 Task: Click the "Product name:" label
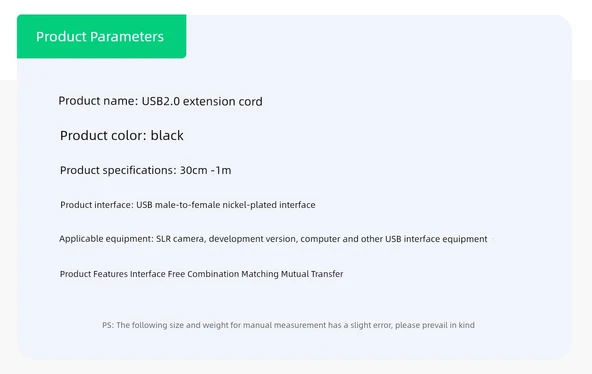tap(98, 101)
